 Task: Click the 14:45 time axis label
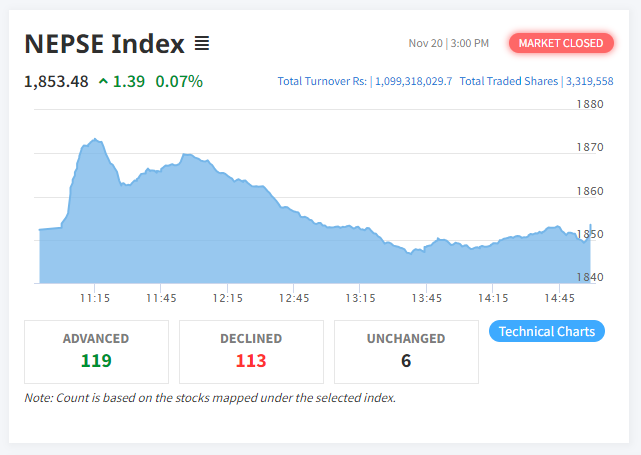559,298
